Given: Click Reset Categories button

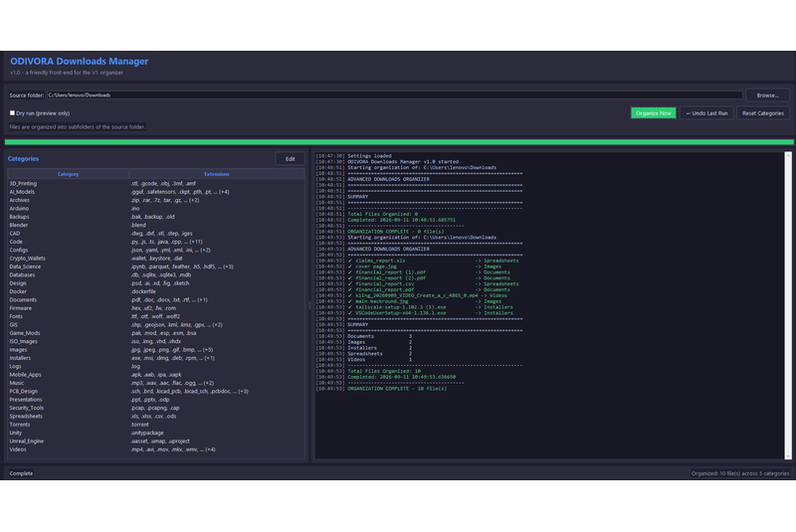Looking at the screenshot, I should pyautogui.click(x=762, y=113).
